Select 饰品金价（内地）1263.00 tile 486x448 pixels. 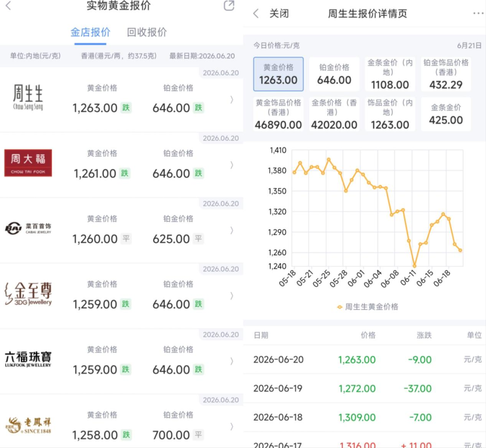390,114
